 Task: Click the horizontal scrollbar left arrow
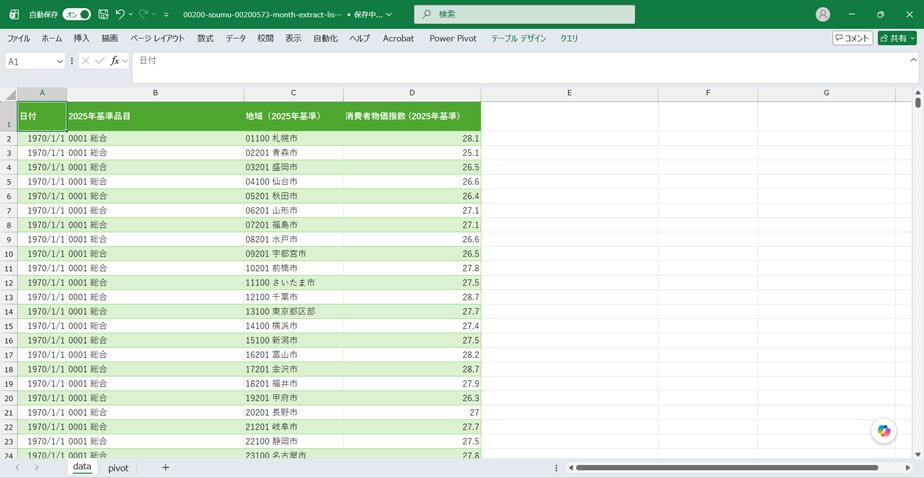(570, 467)
